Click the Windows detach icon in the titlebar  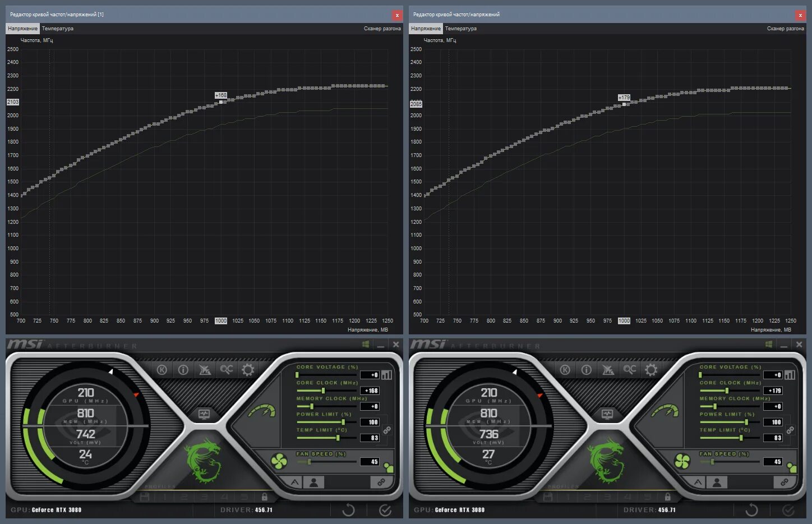(x=365, y=344)
